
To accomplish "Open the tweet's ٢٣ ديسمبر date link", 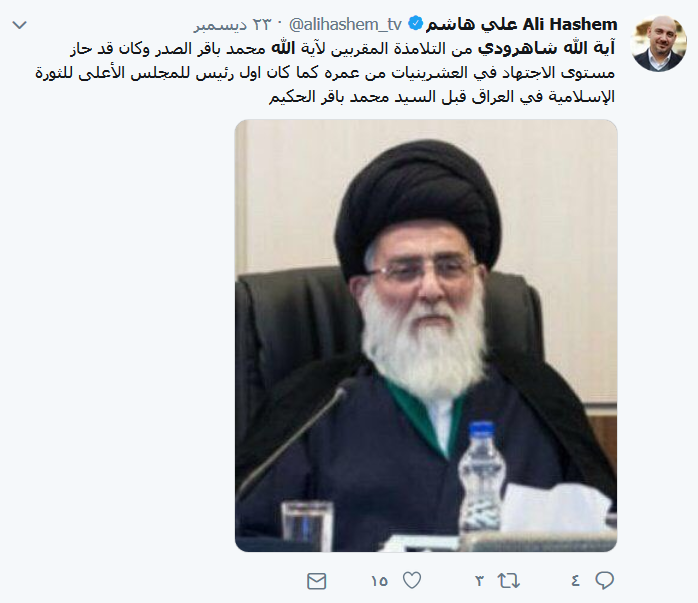I will point(232,25).
